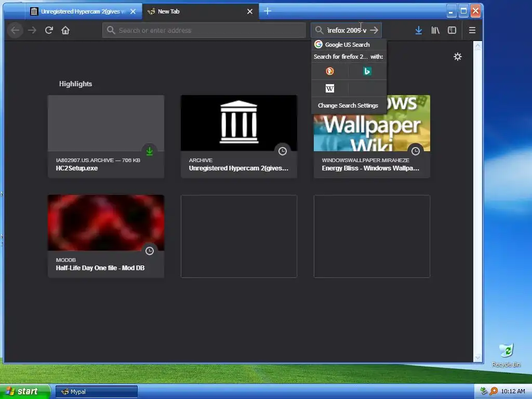Toggle the sidebar view icon
Image resolution: width=532 pixels, height=399 pixels.
pyautogui.click(x=452, y=30)
